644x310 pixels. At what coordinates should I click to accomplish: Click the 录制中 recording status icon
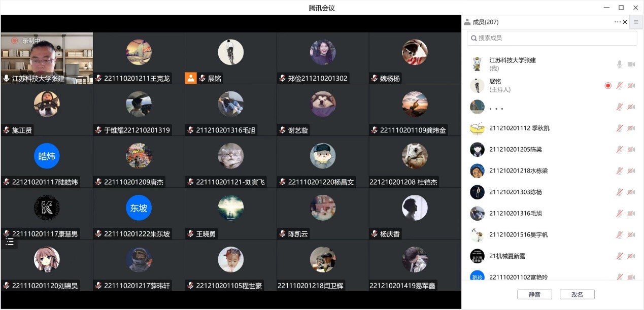click(14, 41)
